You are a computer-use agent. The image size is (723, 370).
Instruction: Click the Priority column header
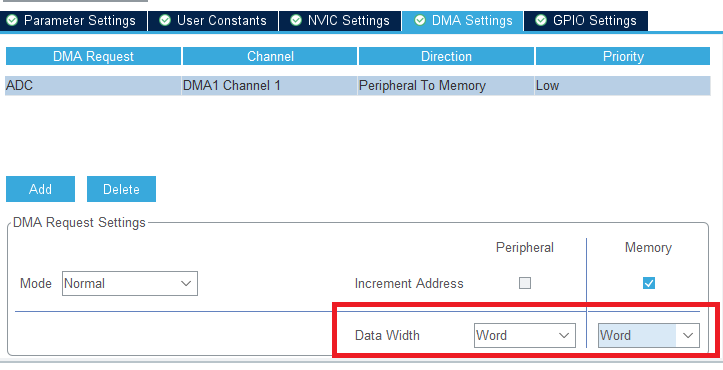[x=623, y=56]
